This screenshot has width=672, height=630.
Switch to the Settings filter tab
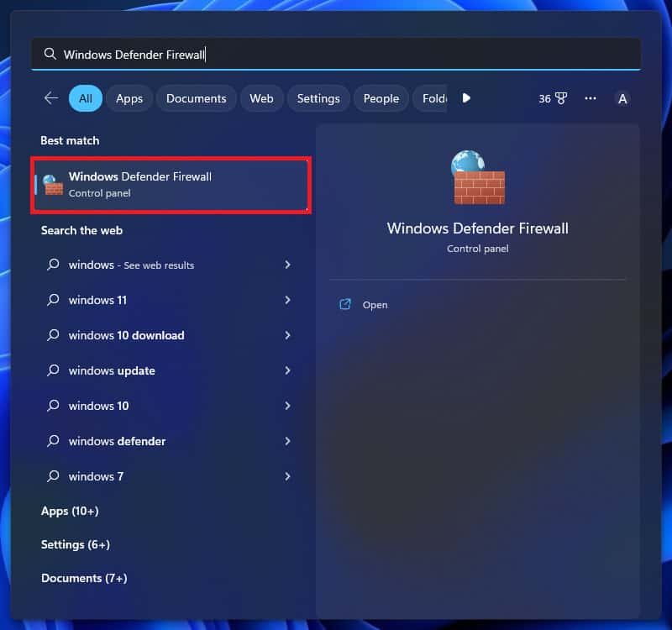(x=318, y=98)
